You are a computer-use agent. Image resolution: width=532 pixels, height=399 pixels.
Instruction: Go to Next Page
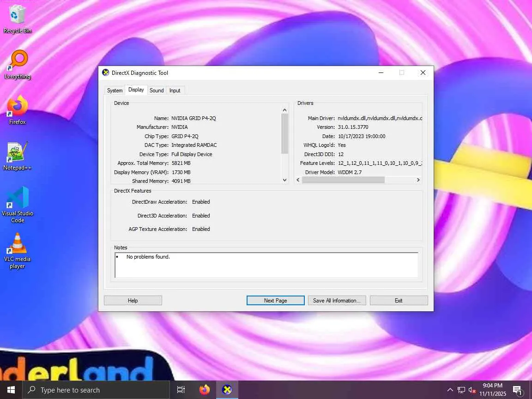coord(276,301)
